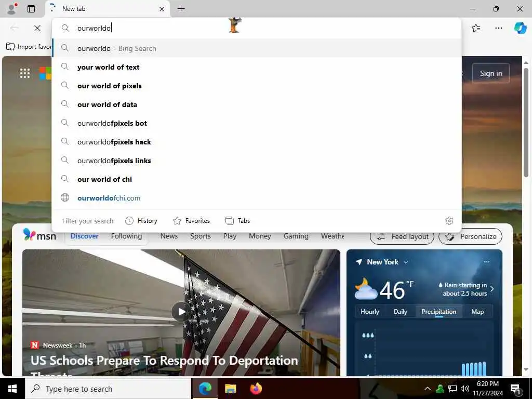Play the Newsweek video story

tap(181, 312)
